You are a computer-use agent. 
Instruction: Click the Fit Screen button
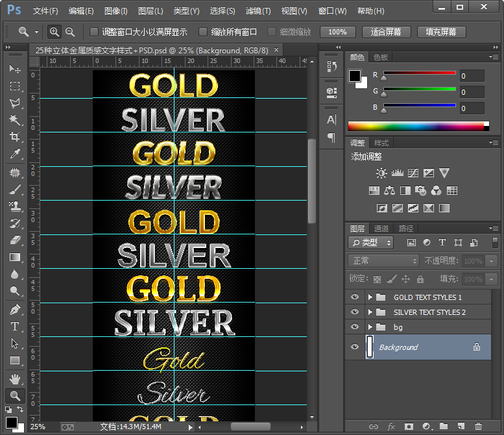(385, 32)
